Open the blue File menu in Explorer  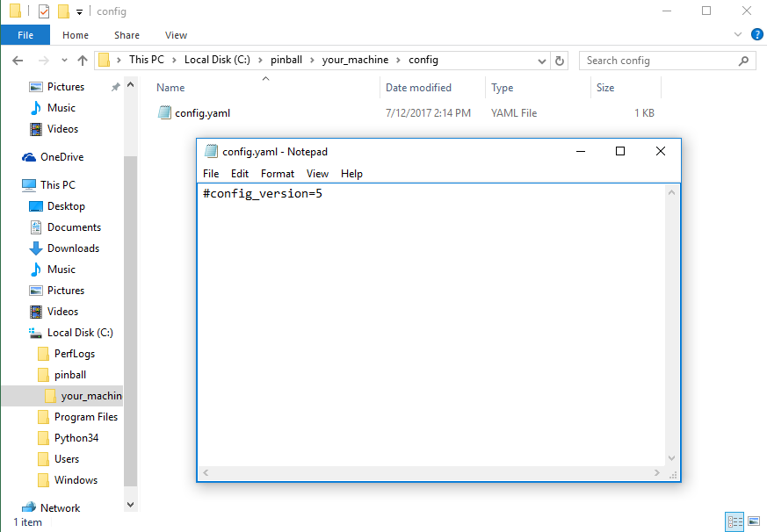point(25,35)
